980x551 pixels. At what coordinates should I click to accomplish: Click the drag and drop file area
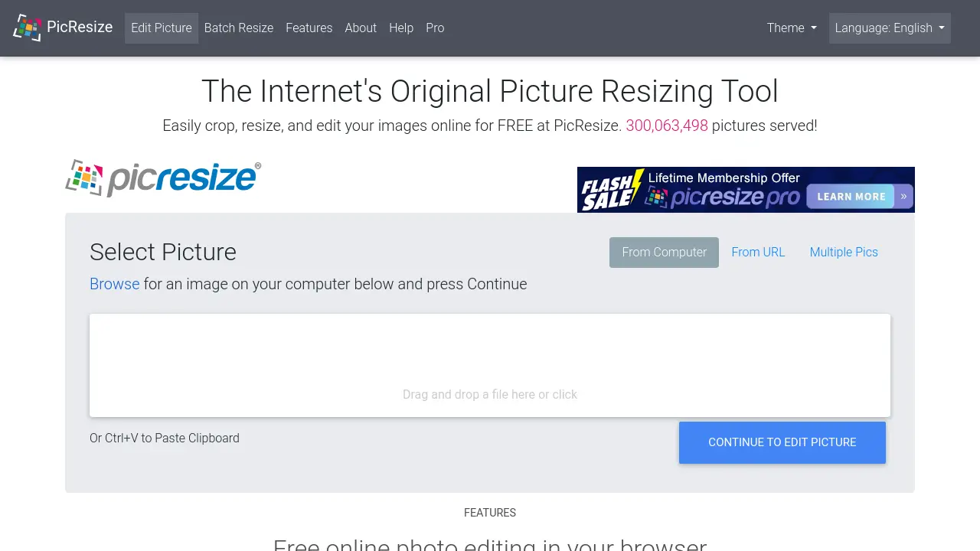490,366
